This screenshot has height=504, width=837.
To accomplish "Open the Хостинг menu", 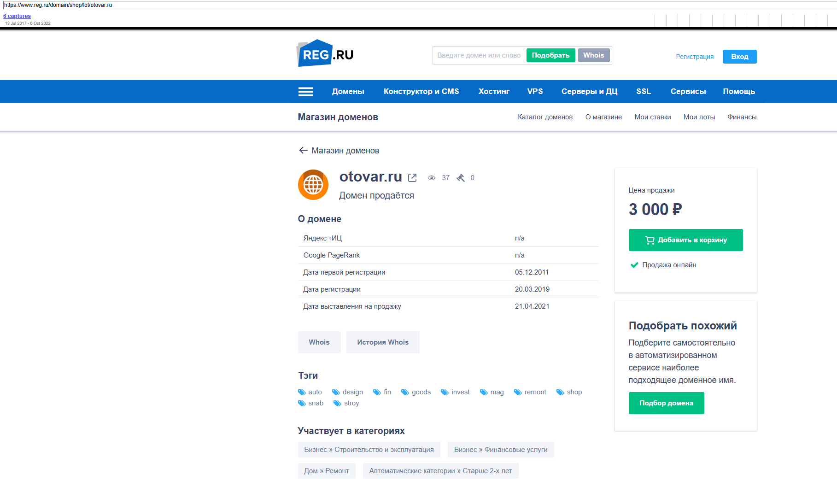I will (x=494, y=92).
